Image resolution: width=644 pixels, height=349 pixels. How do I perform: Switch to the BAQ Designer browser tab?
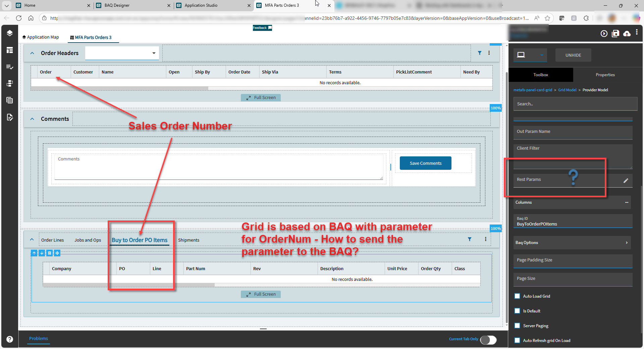coord(133,5)
